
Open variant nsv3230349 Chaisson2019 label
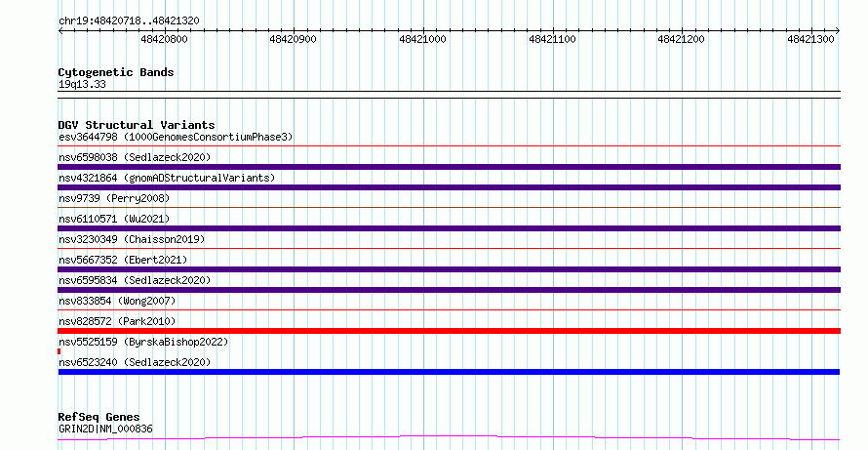pos(132,239)
